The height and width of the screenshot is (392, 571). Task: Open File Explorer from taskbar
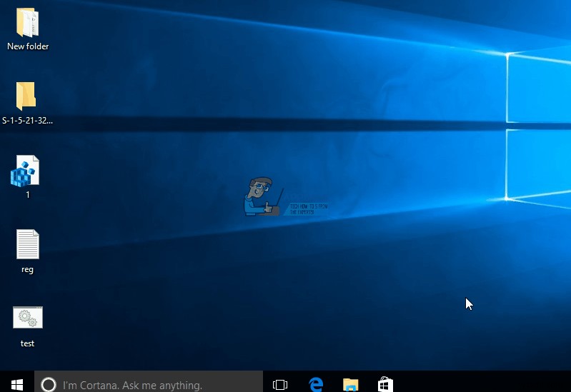pos(351,385)
